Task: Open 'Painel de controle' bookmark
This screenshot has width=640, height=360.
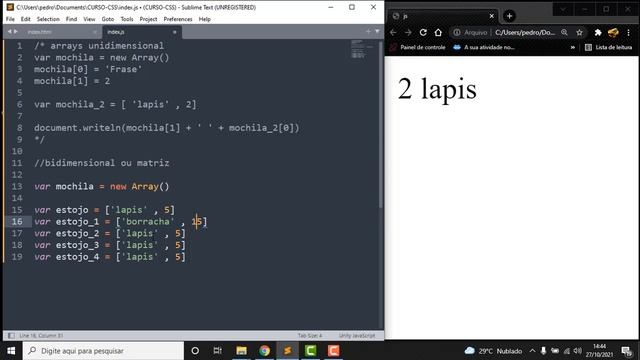Action: [418, 47]
